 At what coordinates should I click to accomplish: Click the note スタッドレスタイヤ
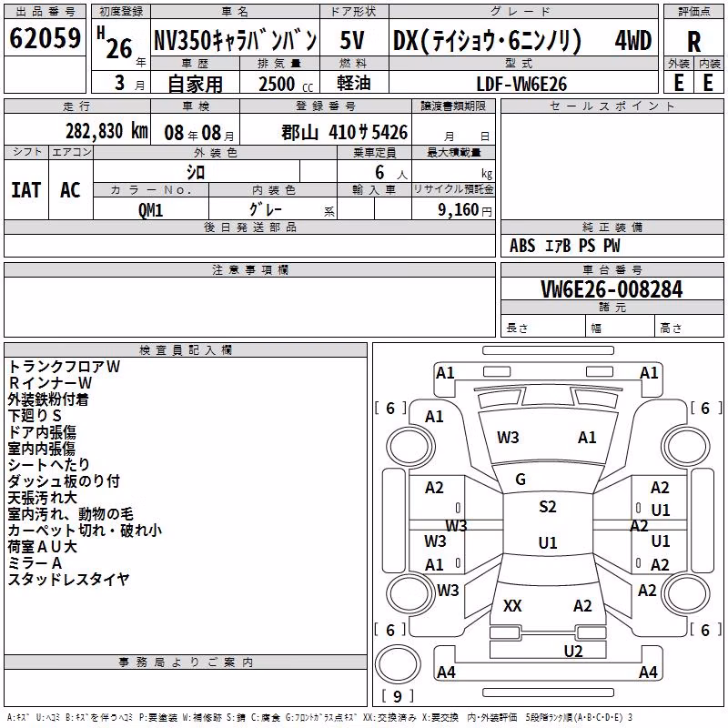pyautogui.click(x=69, y=580)
